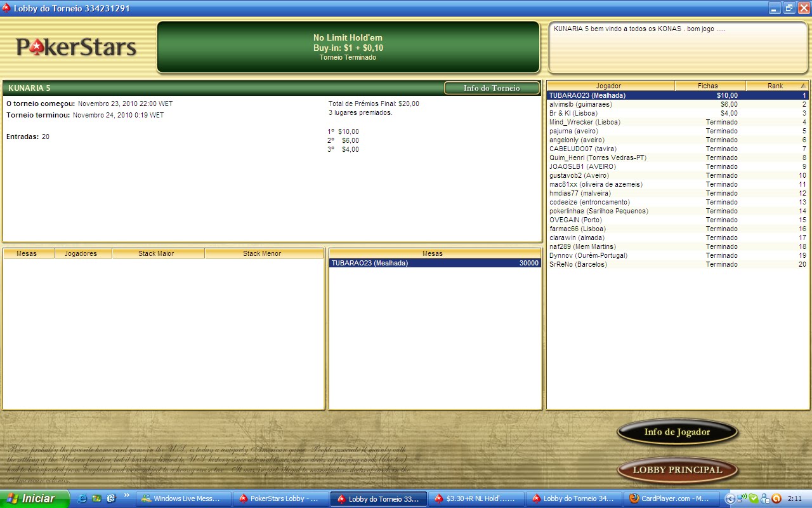
Task: Click the Rank sort arrow indicator
Action: point(803,86)
